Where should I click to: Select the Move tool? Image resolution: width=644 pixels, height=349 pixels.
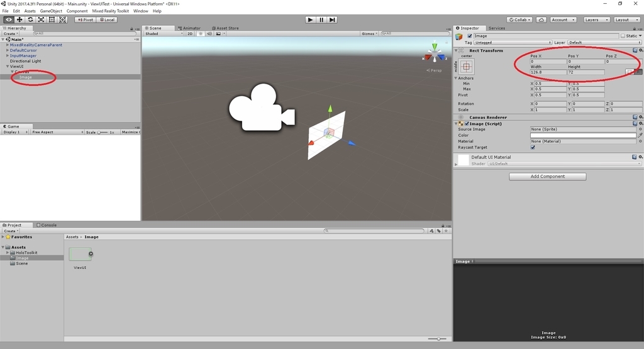coord(19,19)
